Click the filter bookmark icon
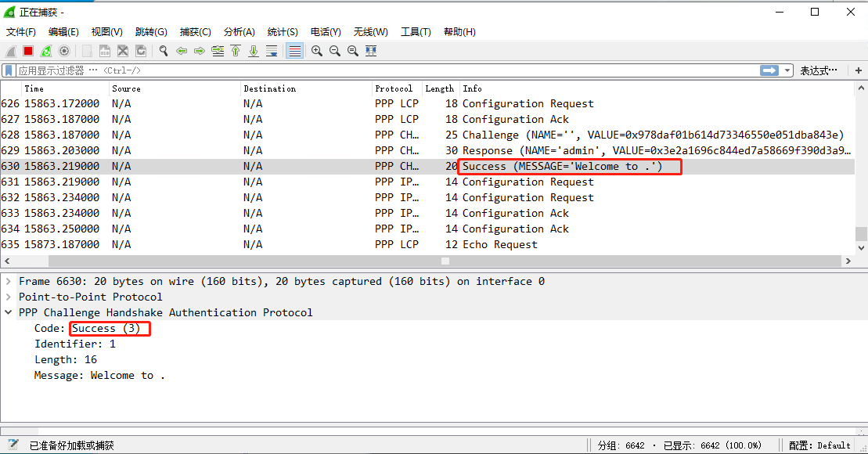The width and height of the screenshot is (868, 454). click(9, 71)
